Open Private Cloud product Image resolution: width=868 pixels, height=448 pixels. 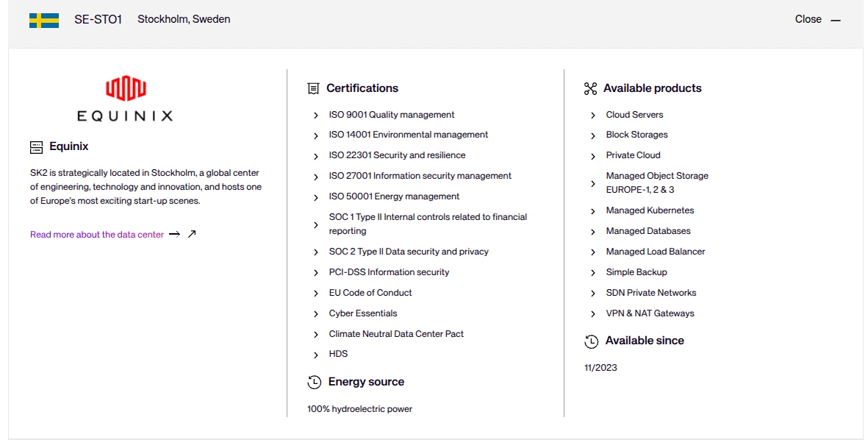(x=634, y=155)
